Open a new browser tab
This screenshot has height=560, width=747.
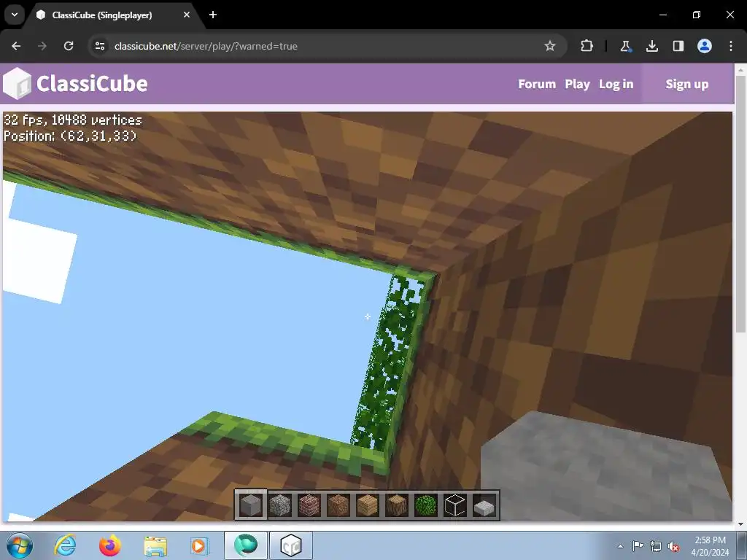pos(213,15)
